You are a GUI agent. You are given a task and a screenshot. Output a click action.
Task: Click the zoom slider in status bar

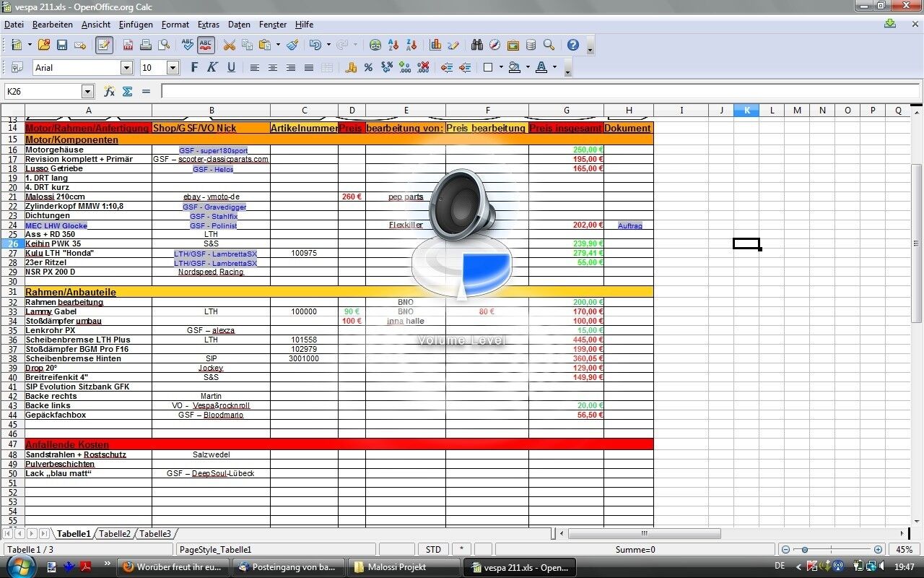pos(805,550)
